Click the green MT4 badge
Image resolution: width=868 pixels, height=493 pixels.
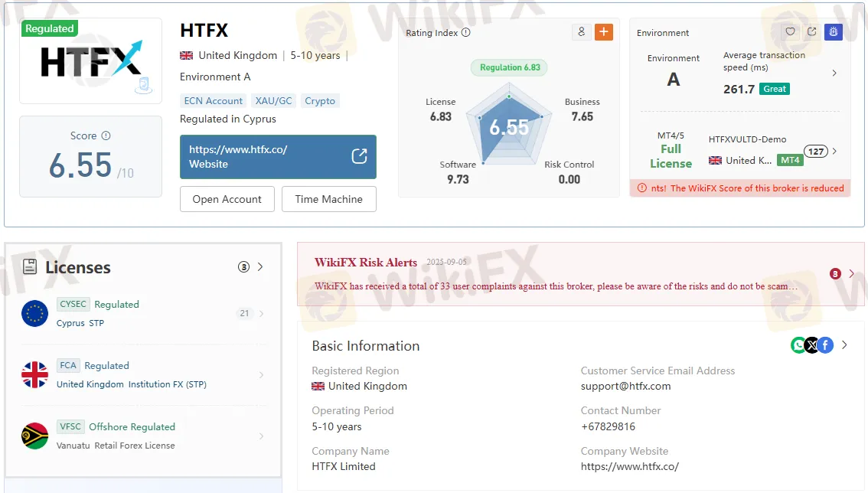click(790, 160)
